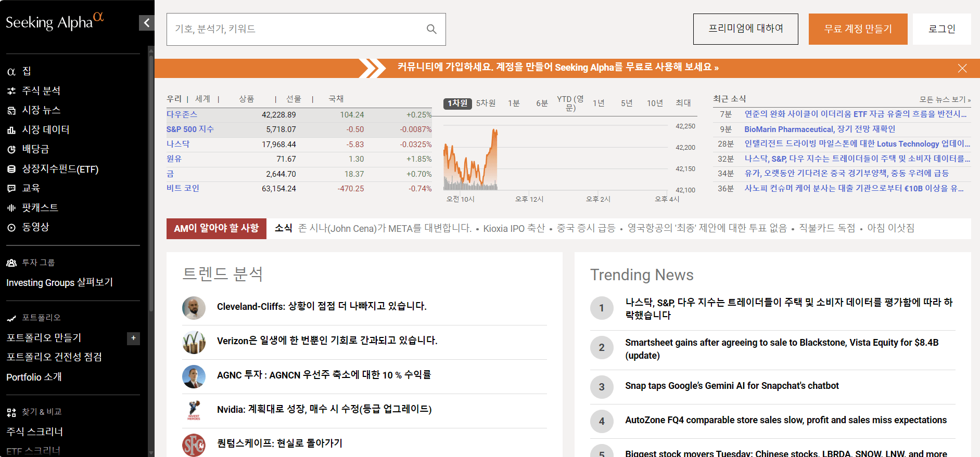Screen dimensions: 980x457
Task: Open 주식 스크리너 sidebar item
Action: pyautogui.click(x=34, y=432)
